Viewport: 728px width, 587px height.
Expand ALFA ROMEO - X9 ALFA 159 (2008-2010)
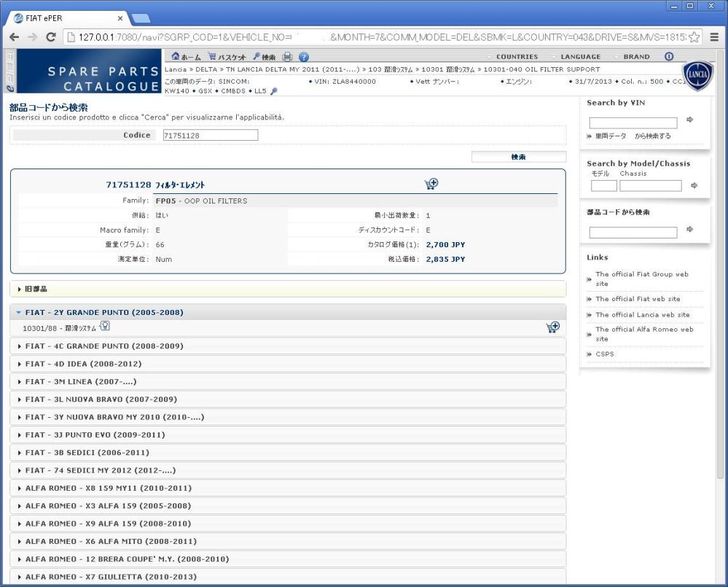[x=288, y=524]
